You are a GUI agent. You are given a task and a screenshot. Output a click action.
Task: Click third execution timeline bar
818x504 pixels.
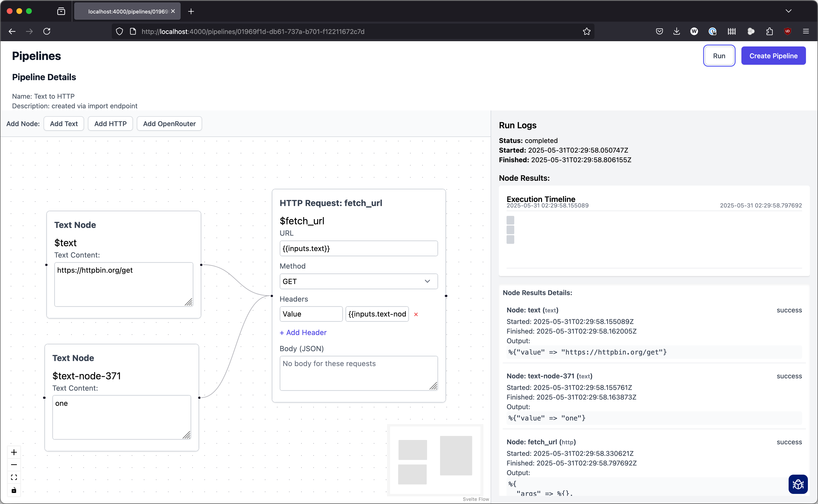point(510,239)
